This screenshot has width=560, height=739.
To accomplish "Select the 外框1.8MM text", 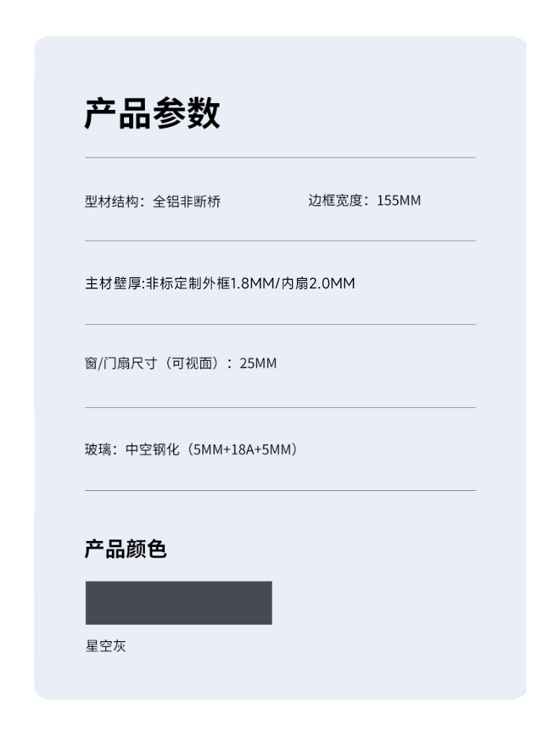I will (x=223, y=284).
